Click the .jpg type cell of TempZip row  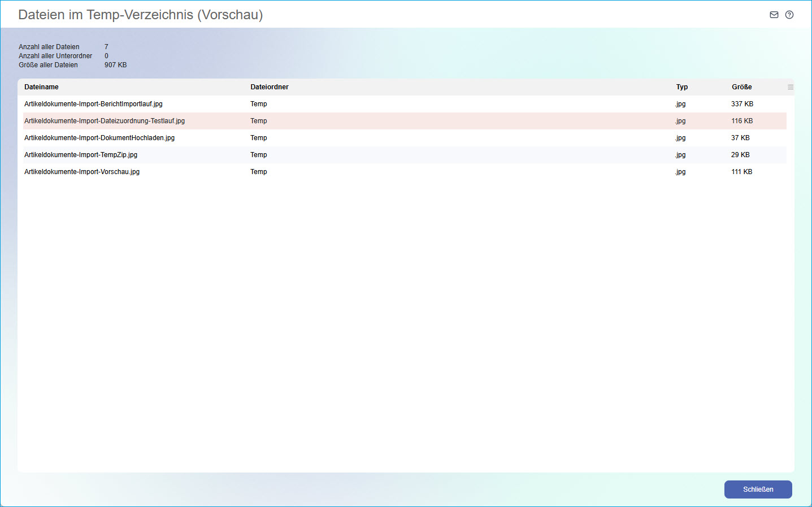[680, 155]
